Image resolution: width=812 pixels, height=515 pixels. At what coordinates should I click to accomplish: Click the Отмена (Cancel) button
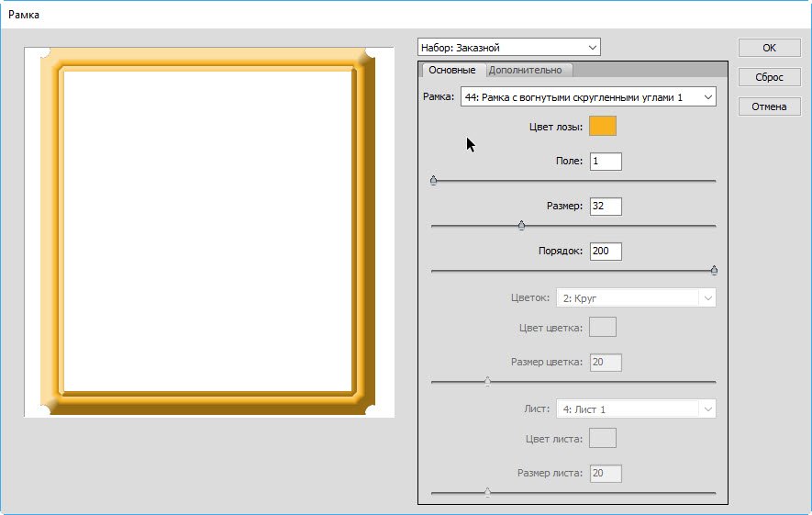(x=769, y=106)
